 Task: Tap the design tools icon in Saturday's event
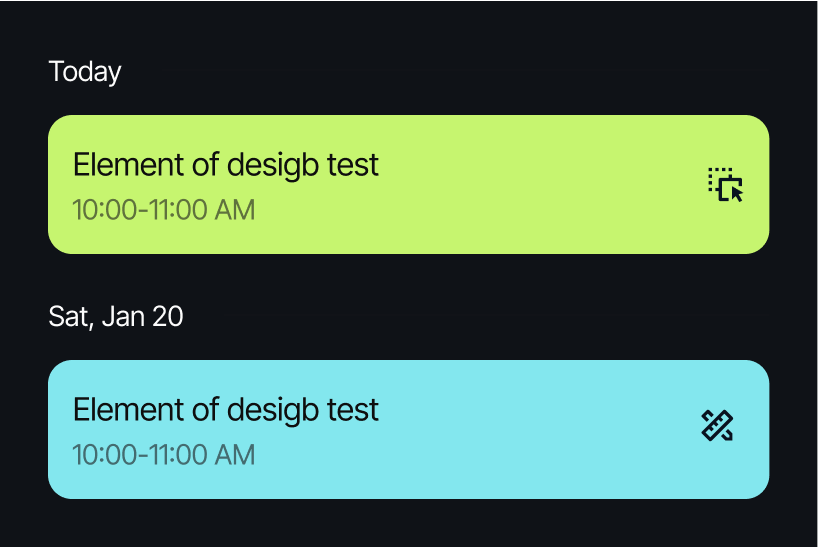718,427
